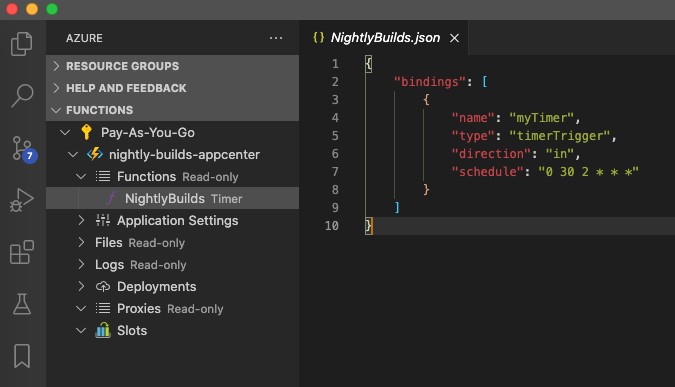Expand the Resource Groups section

(56, 66)
